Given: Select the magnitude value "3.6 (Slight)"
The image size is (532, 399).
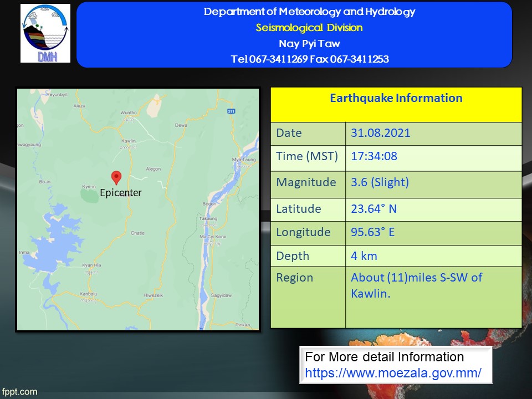Looking at the screenshot, I should click(x=380, y=182).
